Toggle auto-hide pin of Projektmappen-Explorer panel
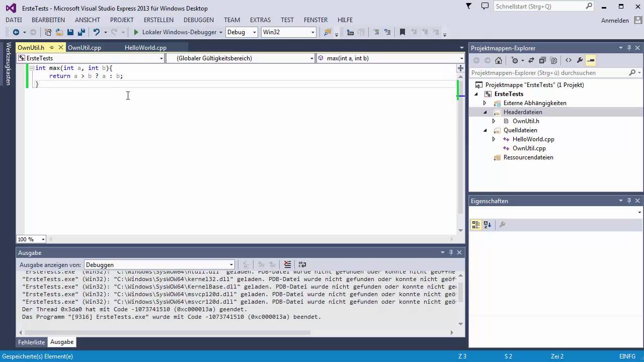This screenshot has width=644, height=362. pyautogui.click(x=629, y=48)
